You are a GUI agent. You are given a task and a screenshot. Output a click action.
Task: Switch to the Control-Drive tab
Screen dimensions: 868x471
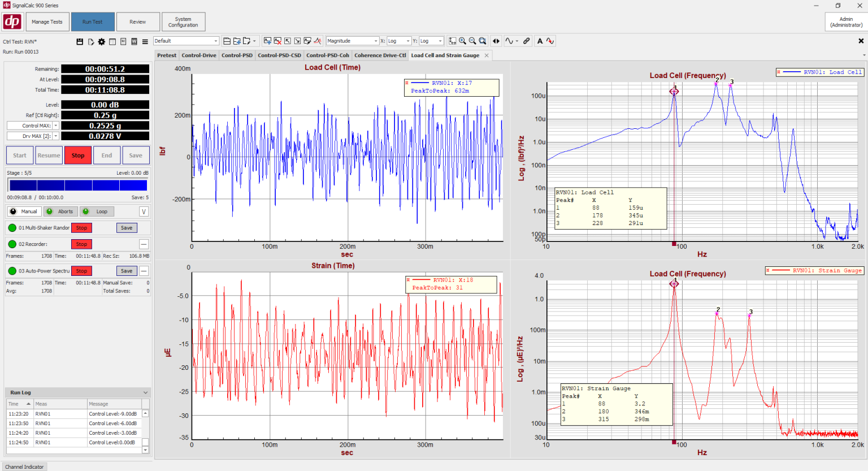coord(199,55)
